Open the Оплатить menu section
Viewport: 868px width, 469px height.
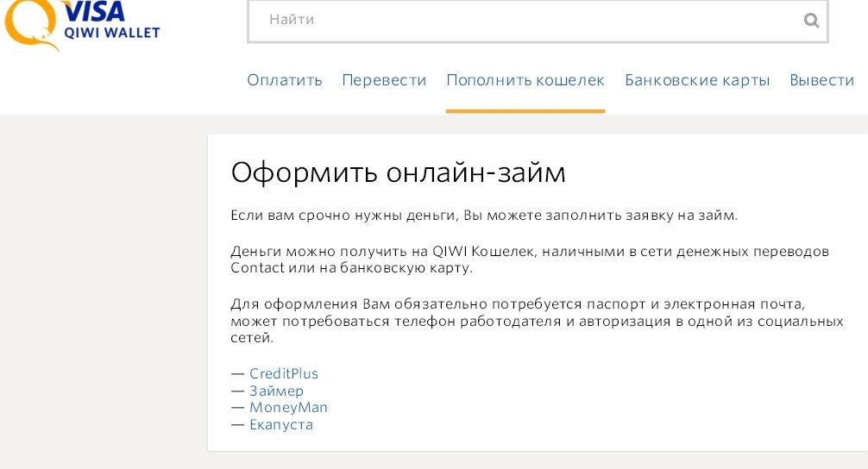pyautogui.click(x=284, y=80)
